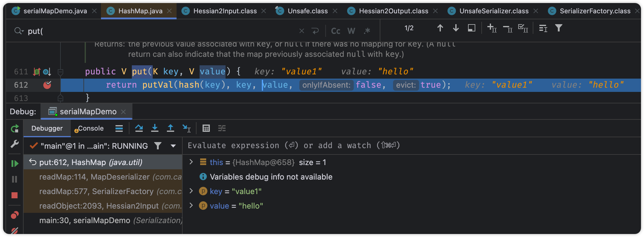Close the Hessian2Input.class tab
This screenshot has width=644, height=237.
point(264,11)
